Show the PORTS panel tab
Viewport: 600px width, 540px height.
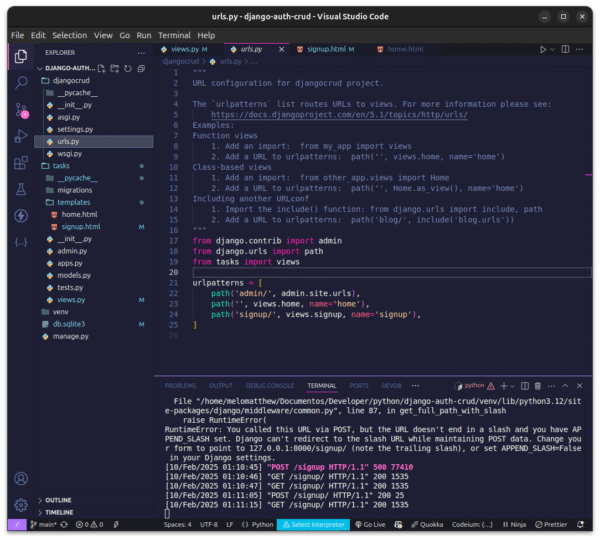click(359, 386)
